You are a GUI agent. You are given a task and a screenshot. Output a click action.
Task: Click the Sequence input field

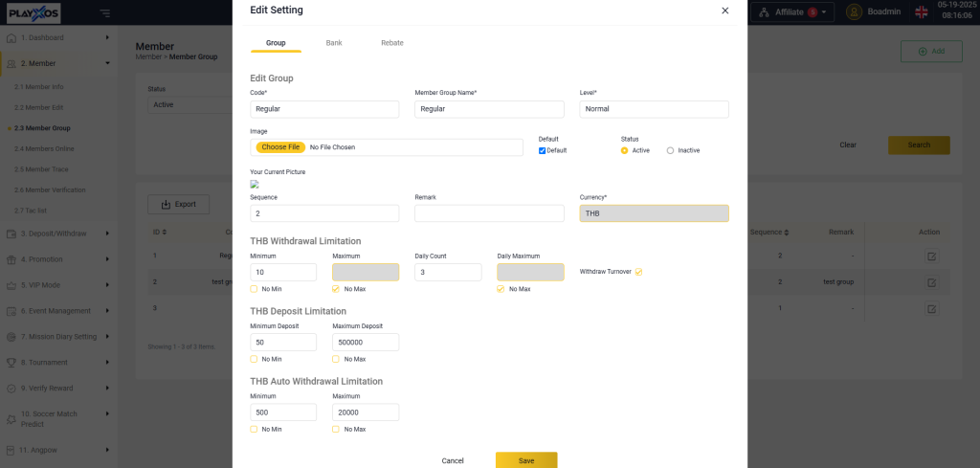pos(324,213)
